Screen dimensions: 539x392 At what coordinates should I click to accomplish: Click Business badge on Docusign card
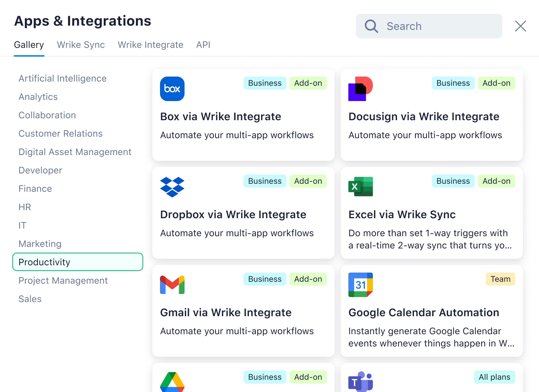click(453, 83)
